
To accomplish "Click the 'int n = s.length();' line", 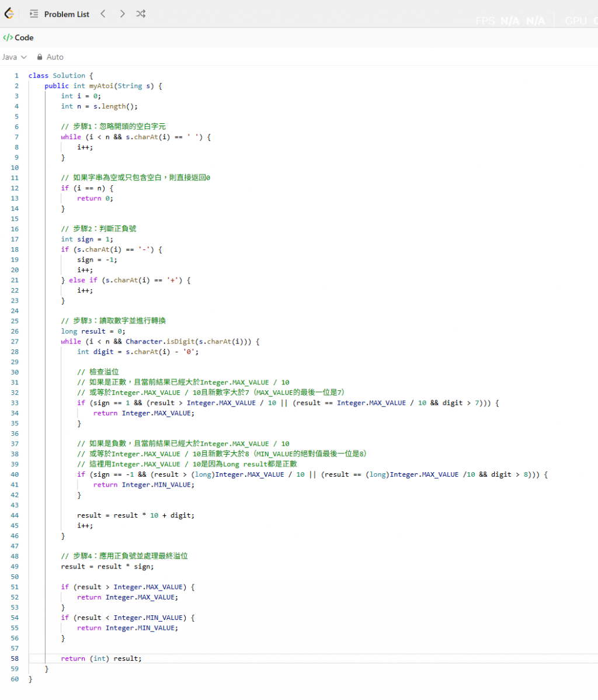I will coord(99,106).
